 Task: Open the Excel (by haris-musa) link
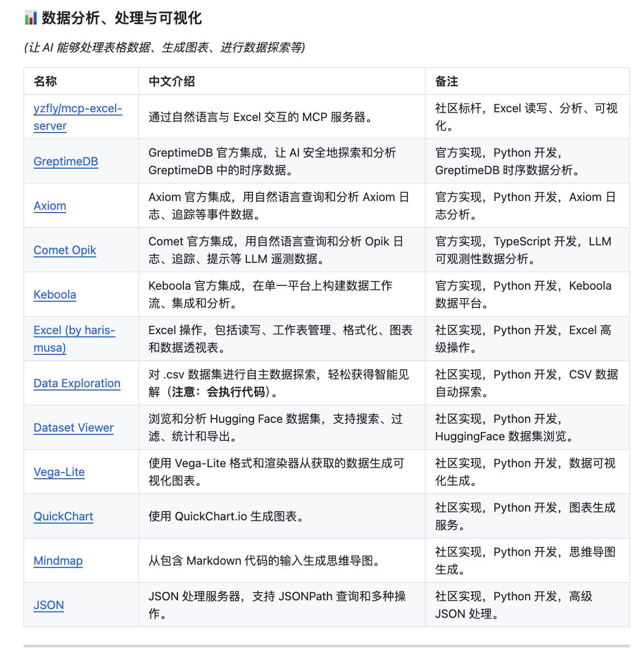pyautogui.click(x=74, y=339)
